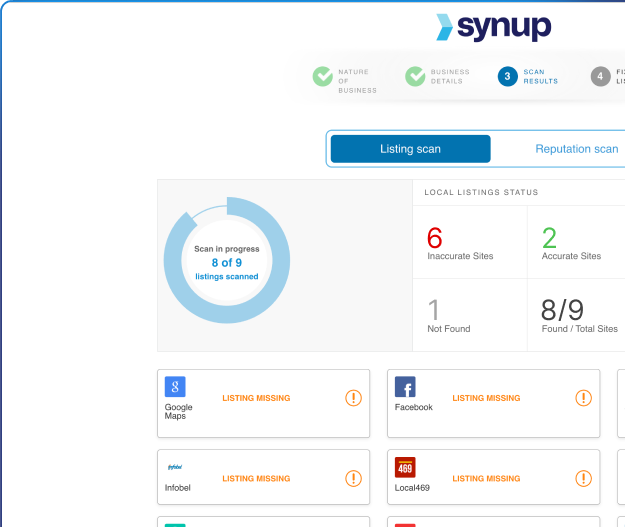Click the step 4 grey circle
The image size is (625, 527).
(600, 76)
